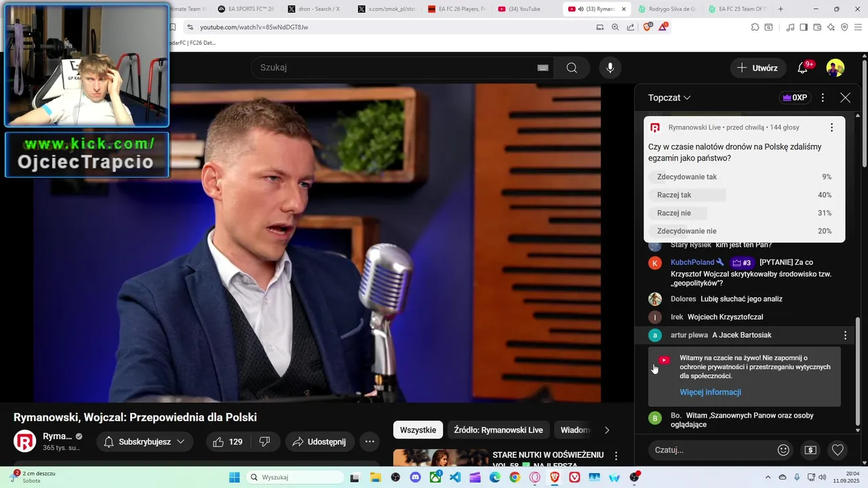Open site settings icon beside URL
This screenshot has height=488, width=868.
tap(190, 27)
